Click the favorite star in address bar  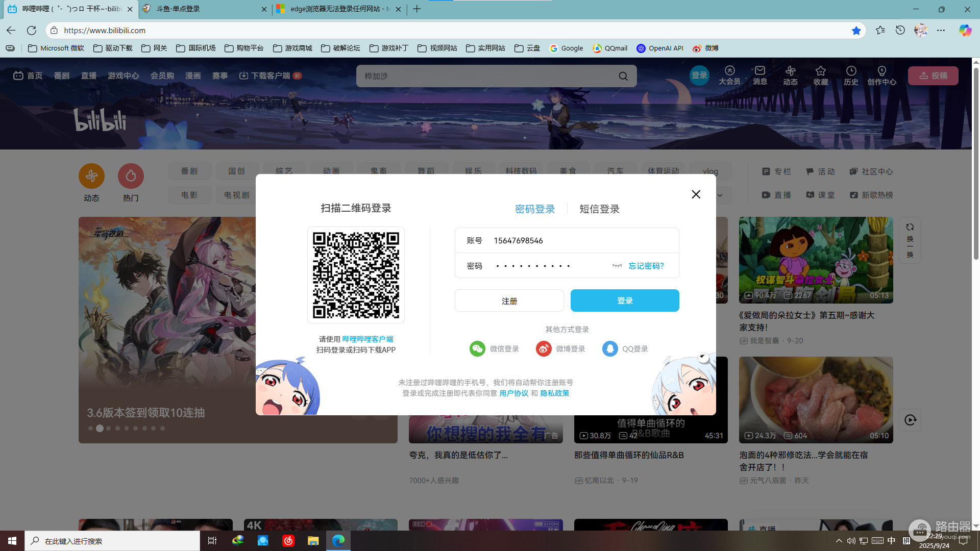[856, 31]
